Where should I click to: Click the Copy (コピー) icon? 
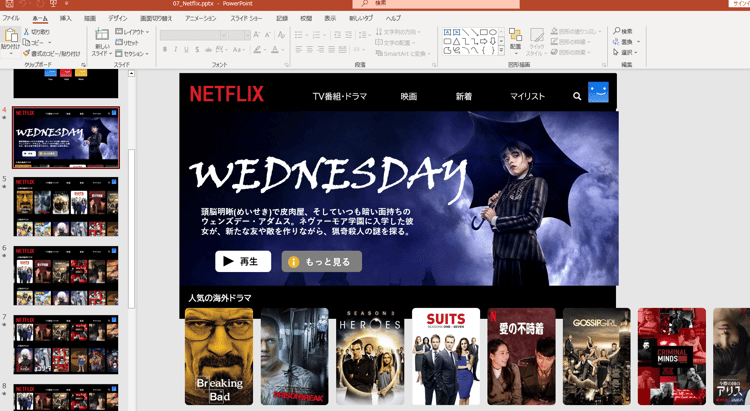26,42
